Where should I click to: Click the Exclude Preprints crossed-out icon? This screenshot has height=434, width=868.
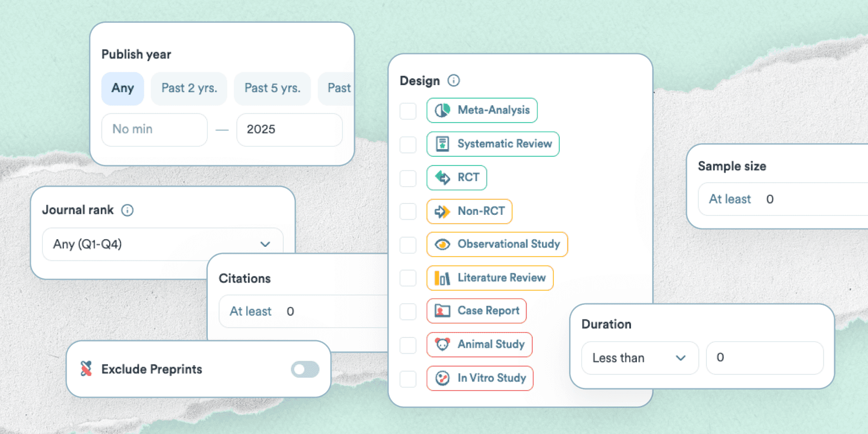86,369
